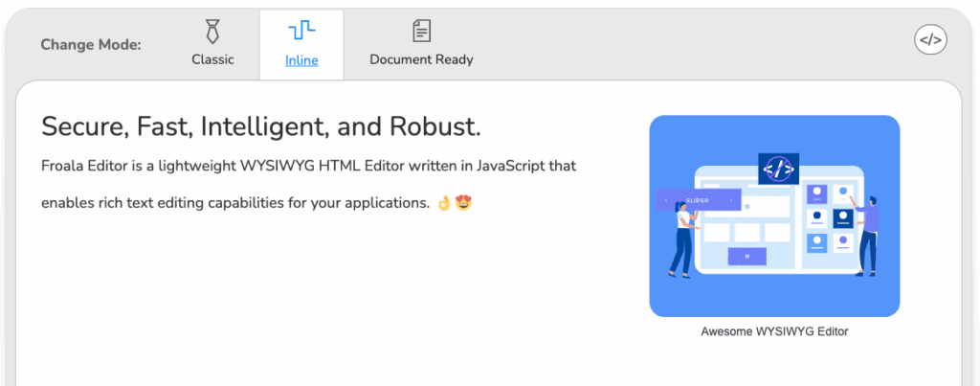Click the 'Change Mode:' label

tap(91, 45)
